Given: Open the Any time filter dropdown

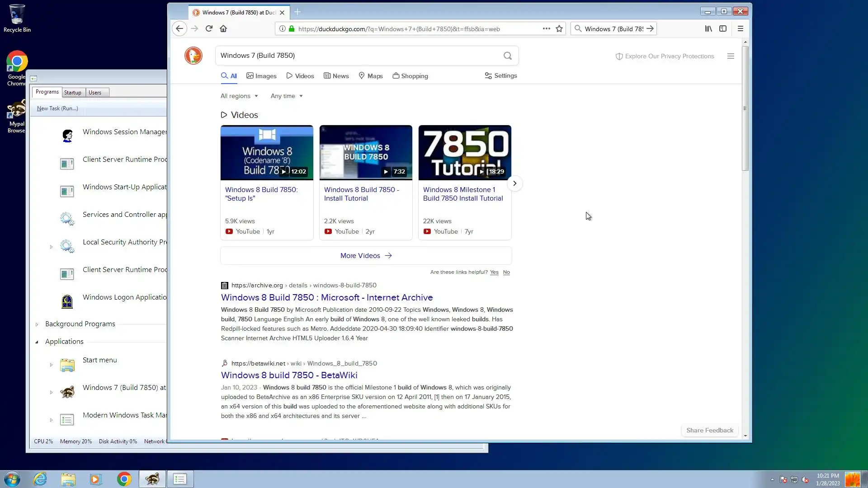Looking at the screenshot, I should tap(287, 96).
